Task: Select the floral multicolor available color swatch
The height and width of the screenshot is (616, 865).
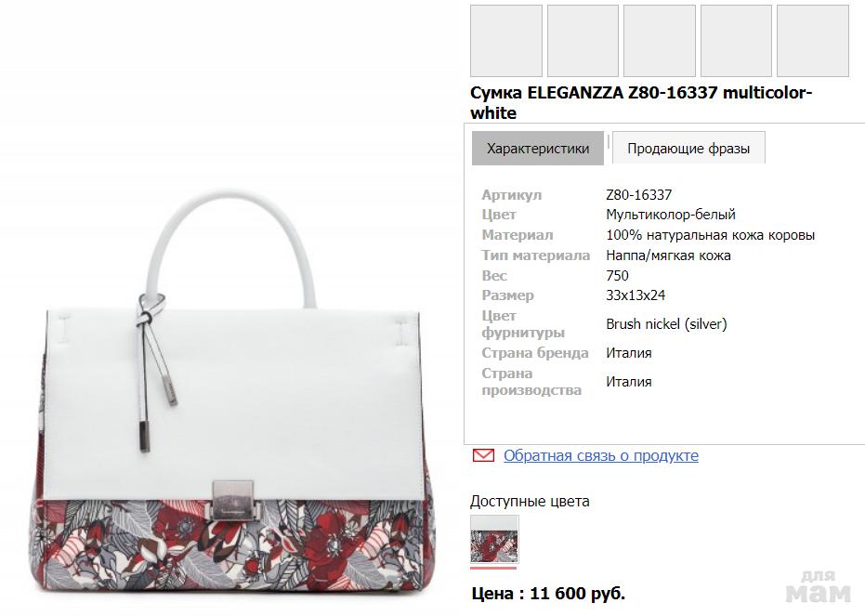Action: click(494, 540)
